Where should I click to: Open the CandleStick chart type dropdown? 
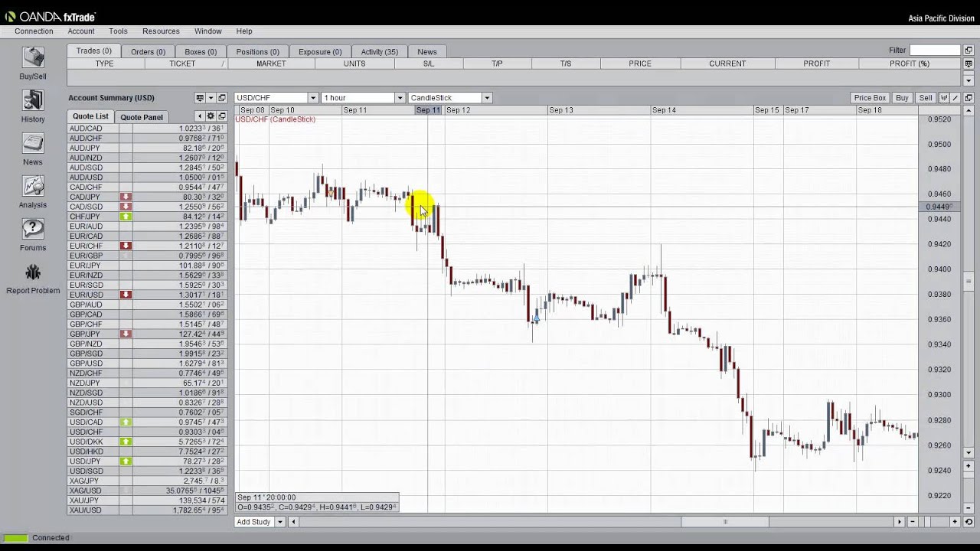487,98
